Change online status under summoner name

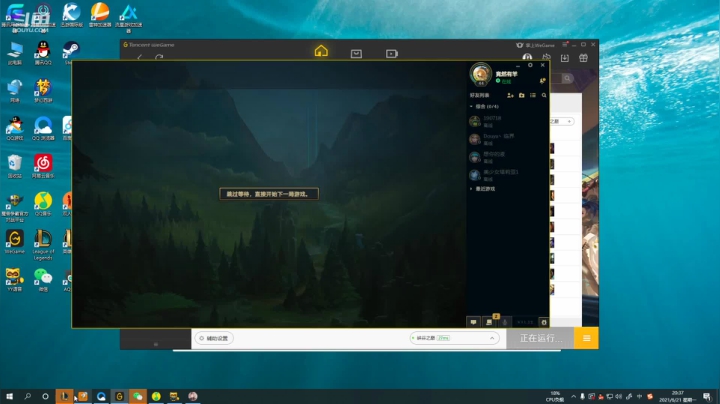tap(504, 81)
